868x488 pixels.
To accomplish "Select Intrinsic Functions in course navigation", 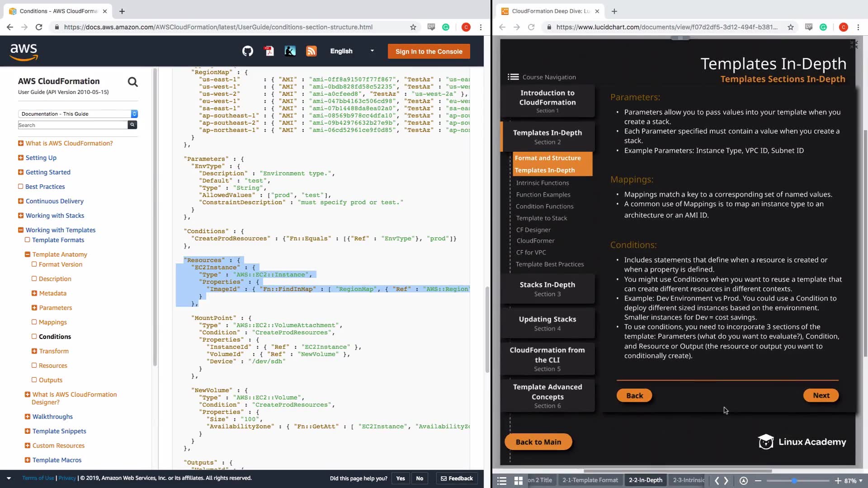I will click(542, 183).
